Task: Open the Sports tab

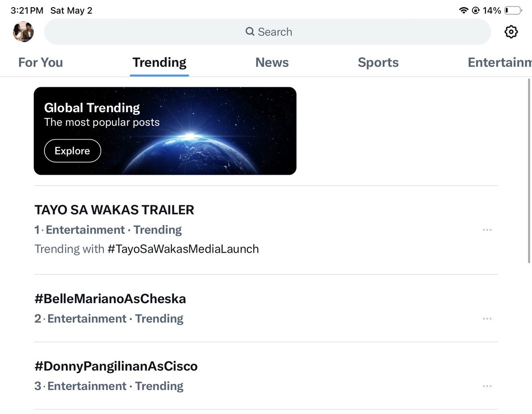Action: [378, 62]
